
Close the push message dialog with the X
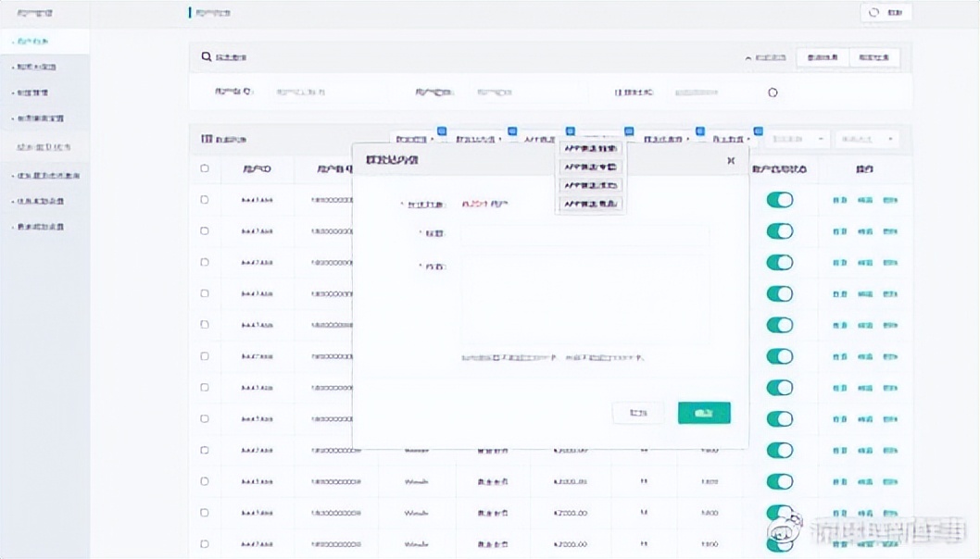click(731, 160)
